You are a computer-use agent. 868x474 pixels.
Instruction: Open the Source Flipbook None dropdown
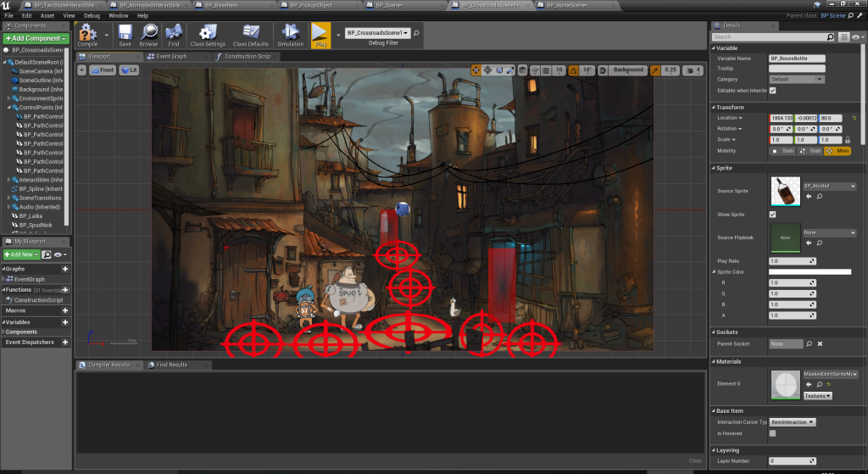pyautogui.click(x=829, y=232)
